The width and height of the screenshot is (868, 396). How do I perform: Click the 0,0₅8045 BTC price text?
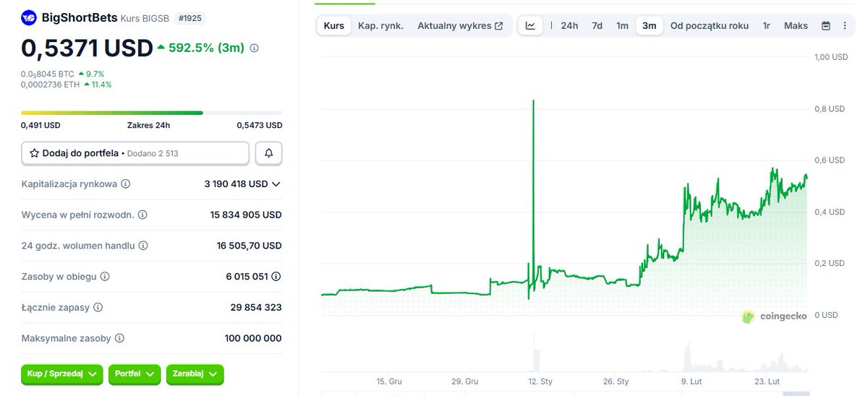click(48, 74)
